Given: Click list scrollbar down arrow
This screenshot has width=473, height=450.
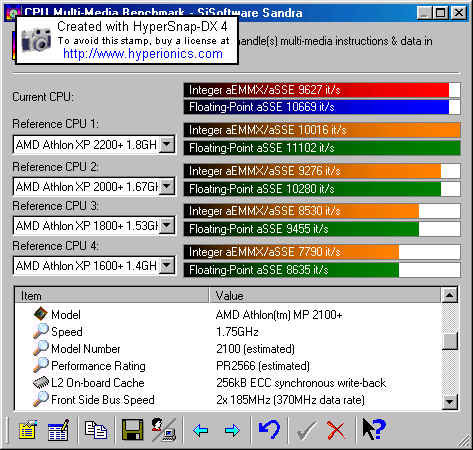Looking at the screenshot, I should pos(449,402).
